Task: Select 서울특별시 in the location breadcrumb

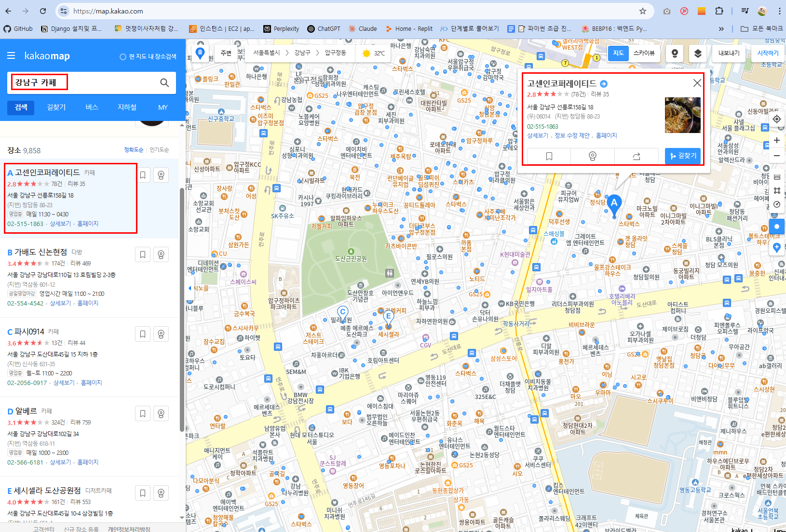Action: coord(267,53)
